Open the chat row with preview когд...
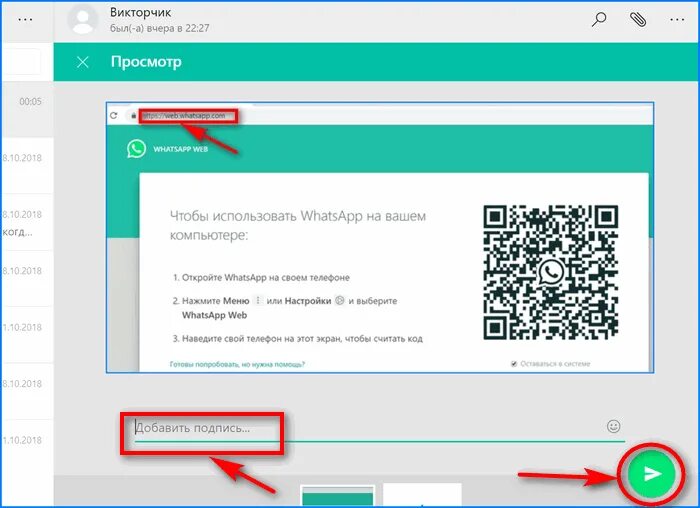This screenshot has width=700, height=508. coord(27,222)
